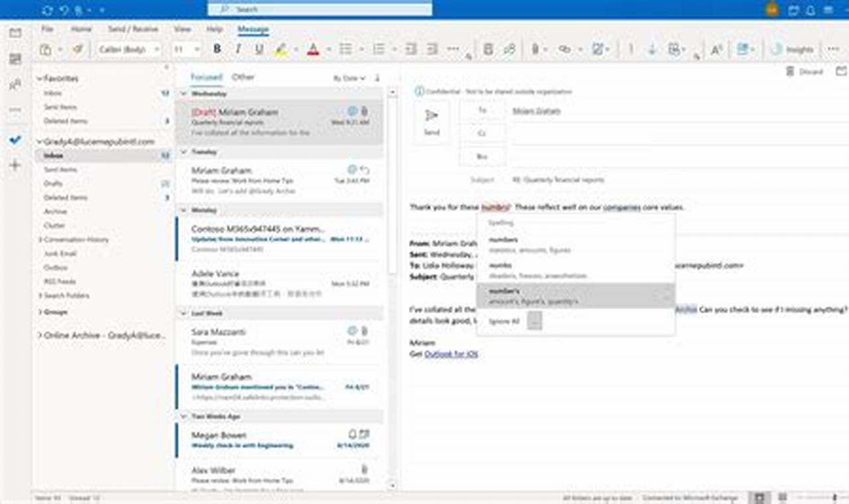
Task: Toggle Italic formatting
Action: [237, 50]
